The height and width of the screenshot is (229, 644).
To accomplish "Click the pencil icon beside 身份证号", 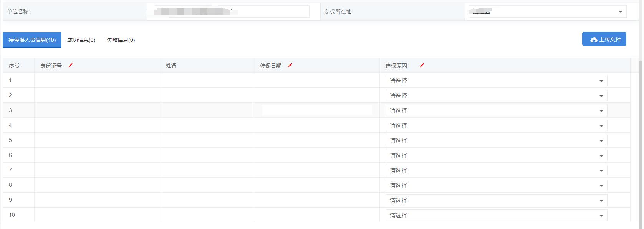I will (x=71, y=65).
